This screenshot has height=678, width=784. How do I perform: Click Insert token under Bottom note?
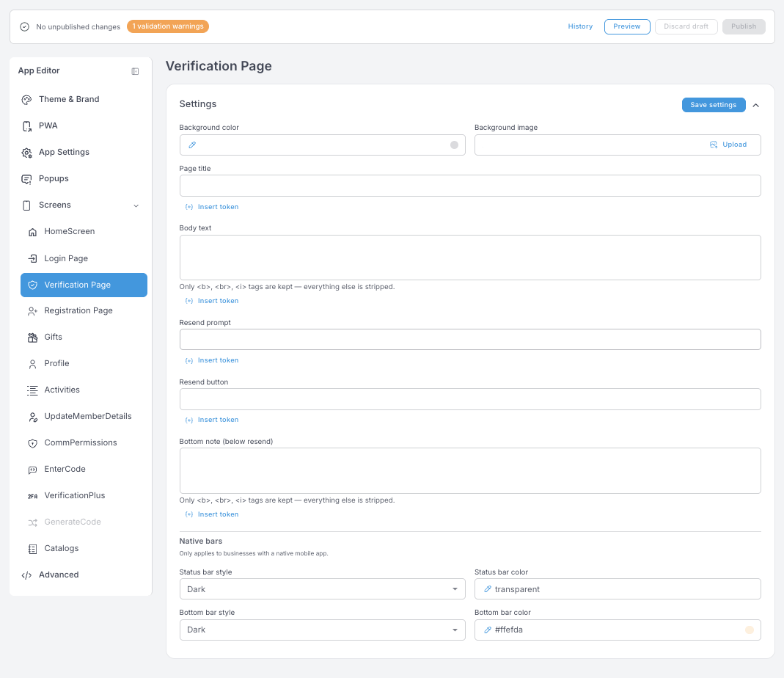[212, 514]
